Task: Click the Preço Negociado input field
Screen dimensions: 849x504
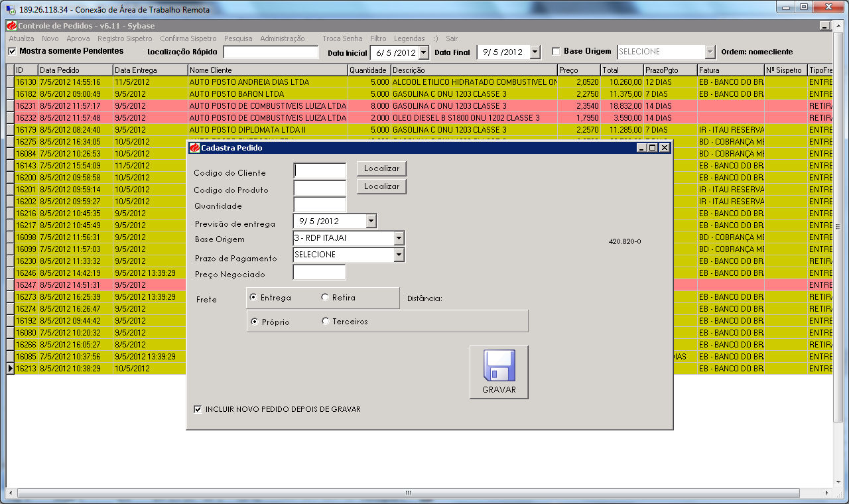Action: 319,272
